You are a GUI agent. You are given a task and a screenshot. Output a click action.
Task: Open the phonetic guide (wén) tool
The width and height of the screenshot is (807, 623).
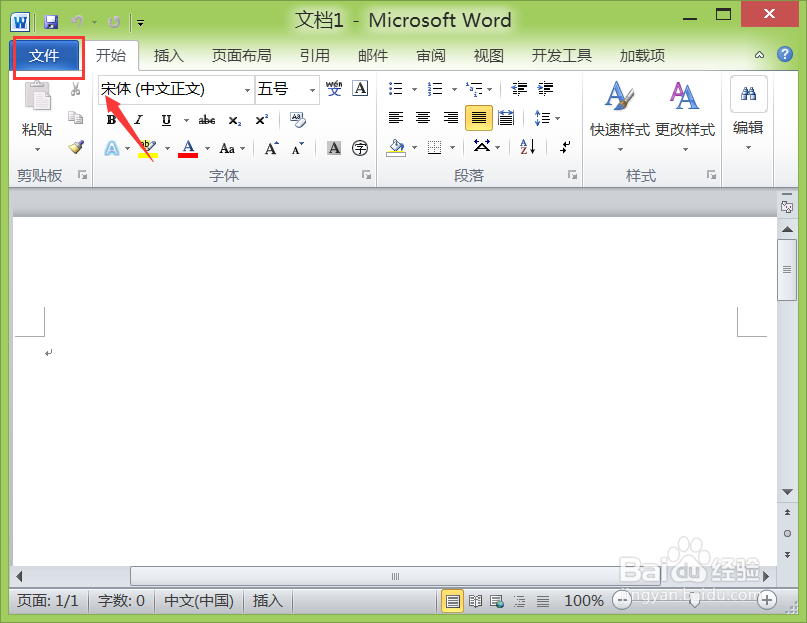click(334, 89)
